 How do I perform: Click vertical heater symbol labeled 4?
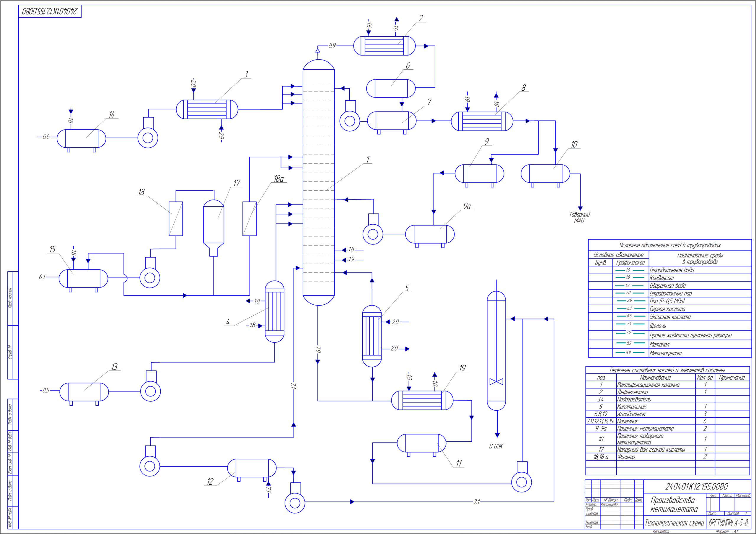[275, 311]
